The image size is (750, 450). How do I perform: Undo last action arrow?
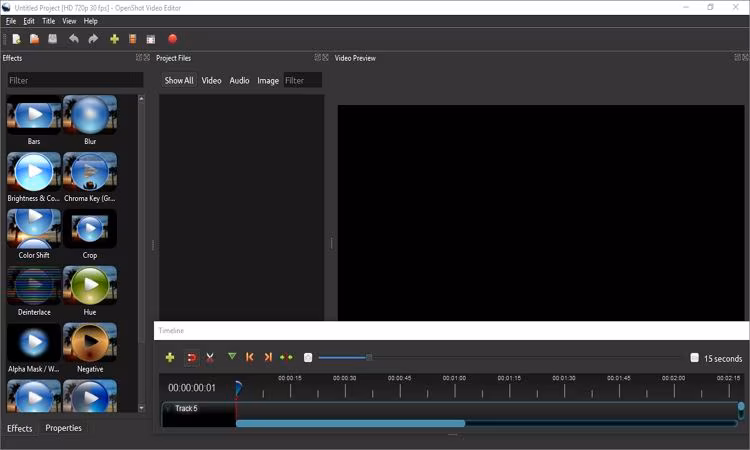point(74,39)
